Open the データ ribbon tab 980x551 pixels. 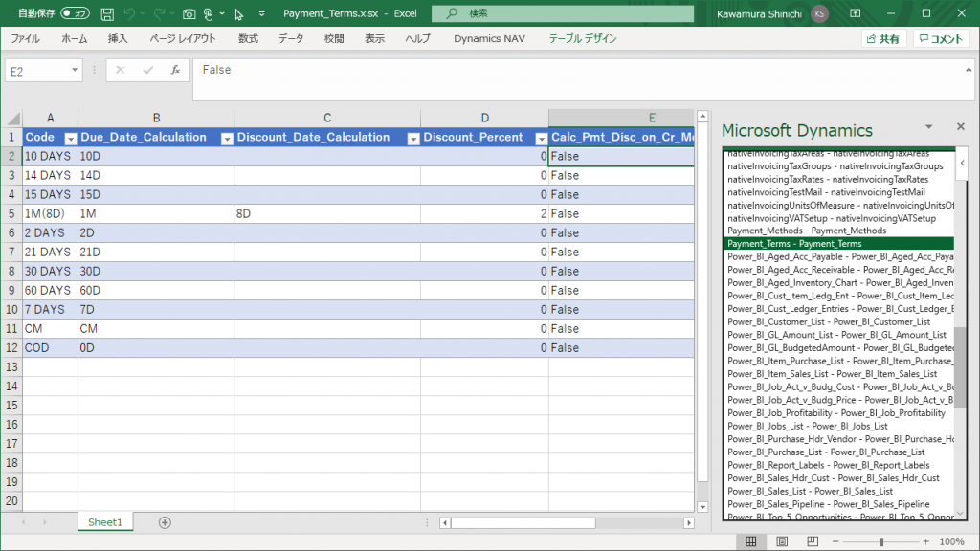click(x=291, y=39)
